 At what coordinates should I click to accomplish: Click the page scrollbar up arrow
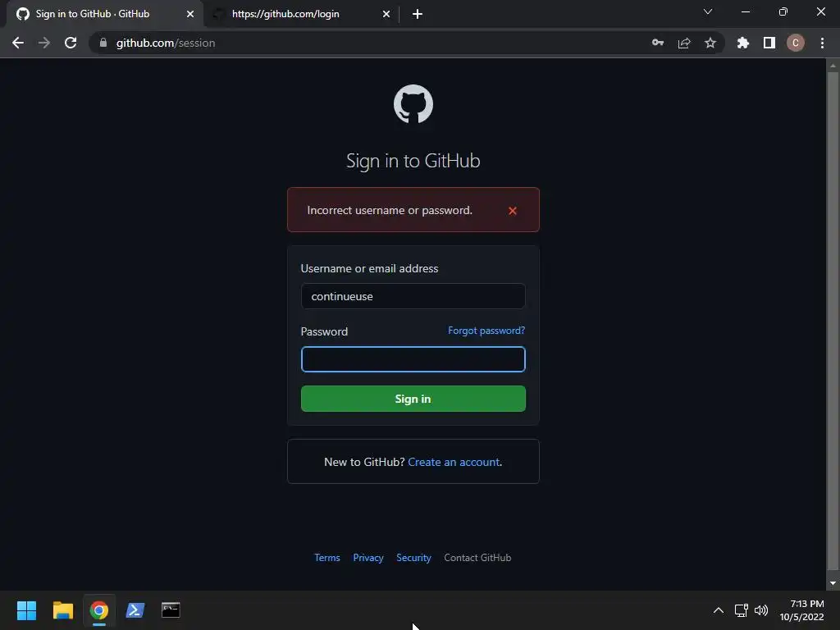coord(833,66)
